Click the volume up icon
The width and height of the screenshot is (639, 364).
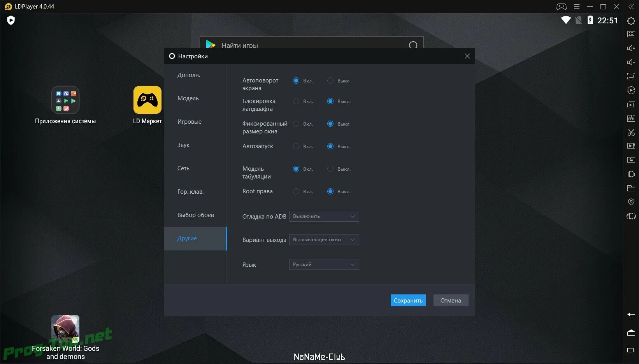coord(631,48)
